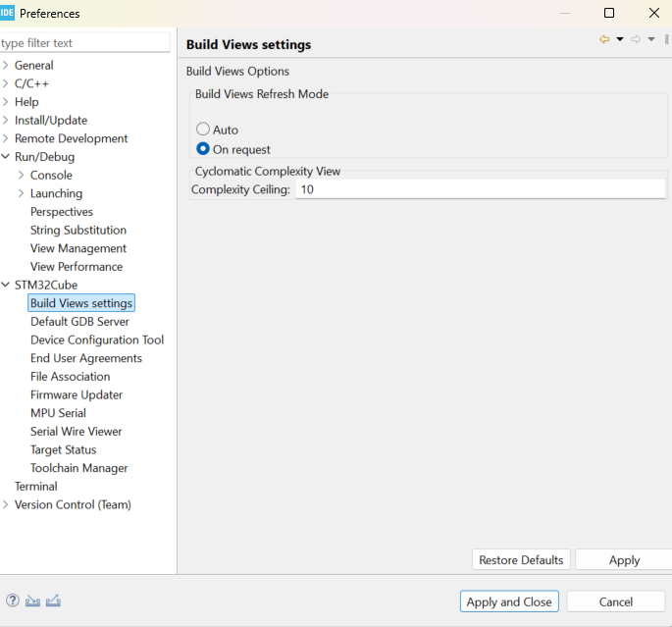Image resolution: width=672 pixels, height=627 pixels.
Task: Maximize the Preferences window
Action: click(x=609, y=13)
